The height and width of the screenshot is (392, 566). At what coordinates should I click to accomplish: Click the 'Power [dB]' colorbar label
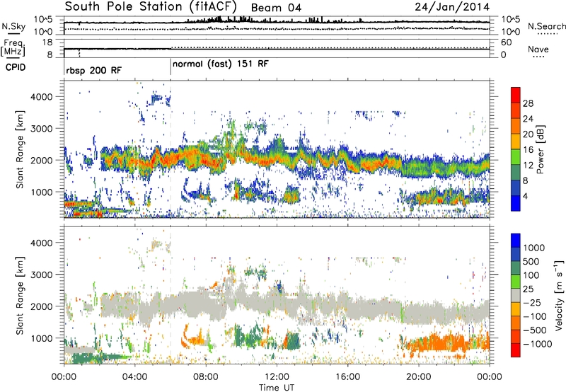[x=540, y=149]
